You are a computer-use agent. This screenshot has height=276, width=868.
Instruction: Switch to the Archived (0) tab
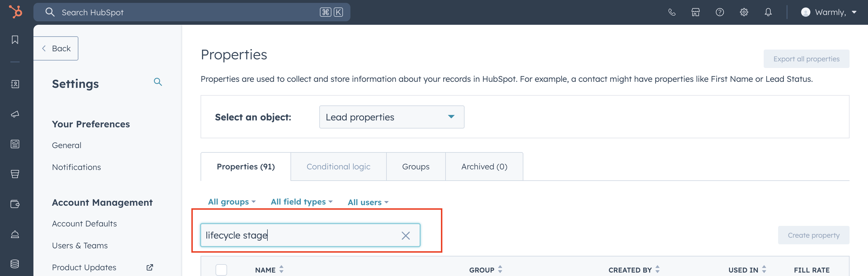[x=484, y=167]
